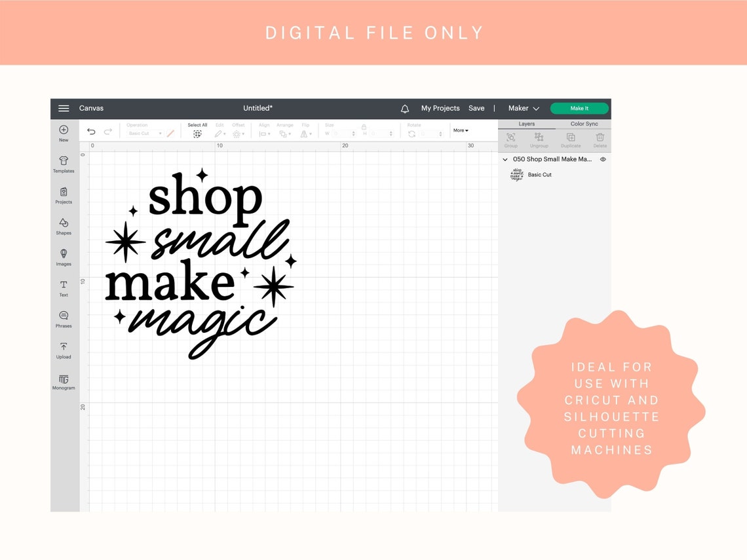Click the Undo arrow in the toolbar
The height and width of the screenshot is (560, 747).
(x=92, y=131)
